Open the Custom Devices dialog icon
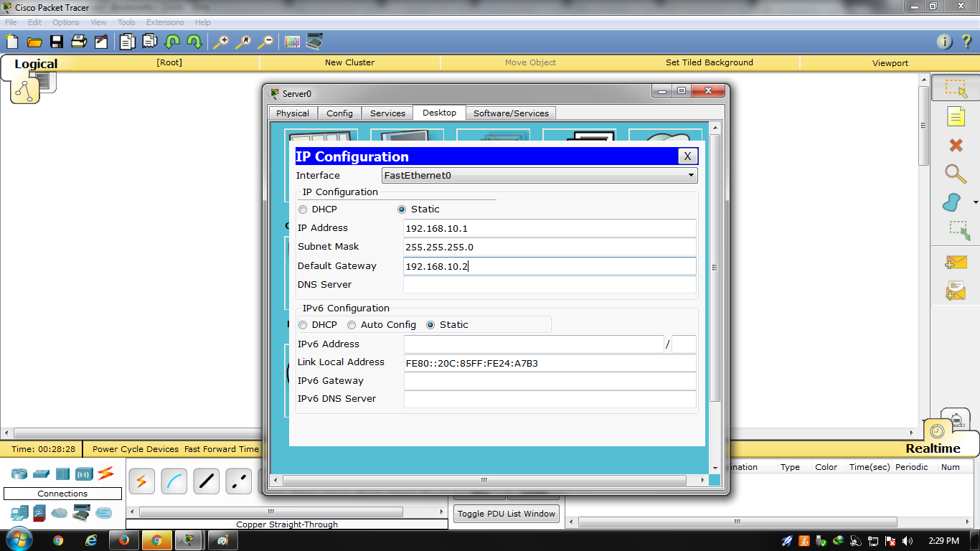Viewport: 980px width, 551px height. (314, 42)
